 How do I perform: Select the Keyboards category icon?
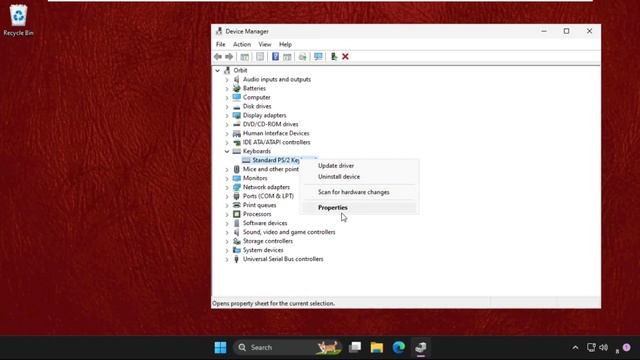click(x=236, y=151)
